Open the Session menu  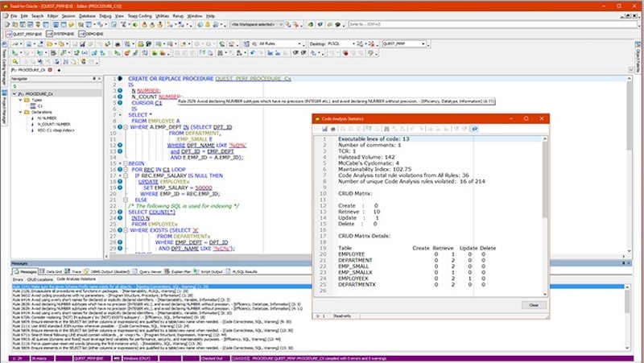coord(68,16)
